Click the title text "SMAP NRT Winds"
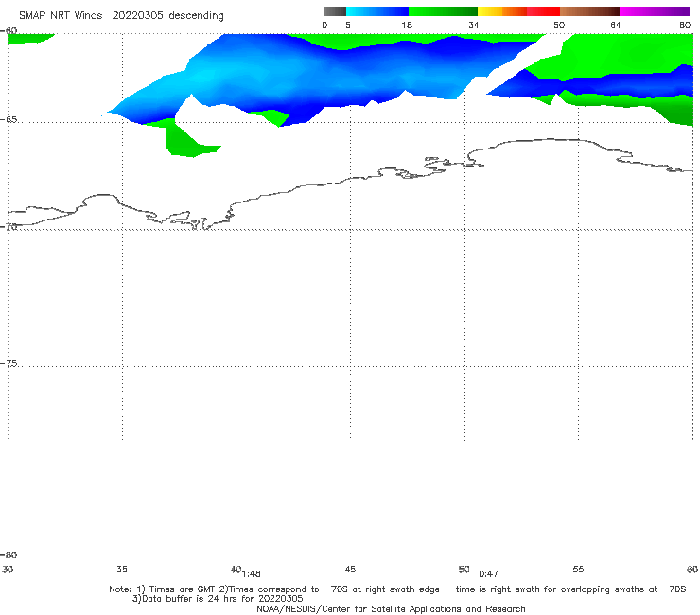 (x=61, y=16)
